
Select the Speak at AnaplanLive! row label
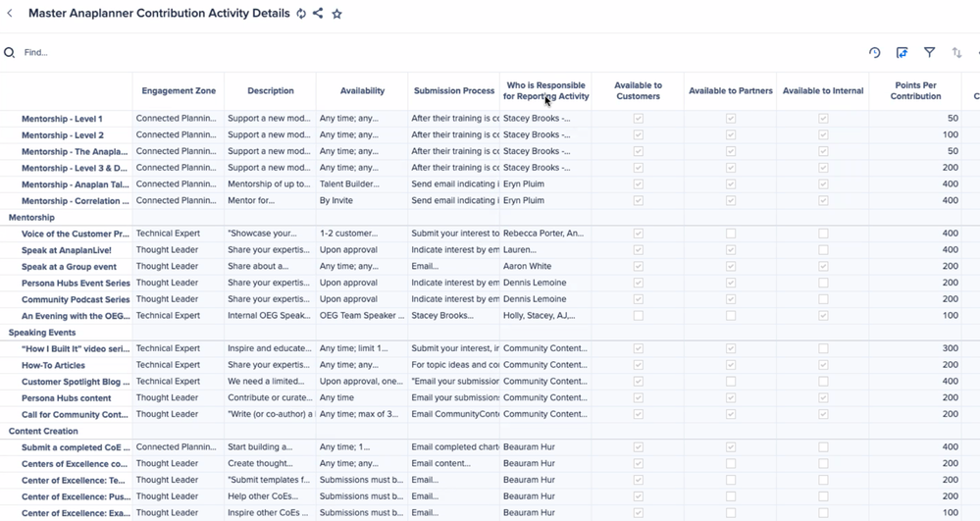pos(67,250)
